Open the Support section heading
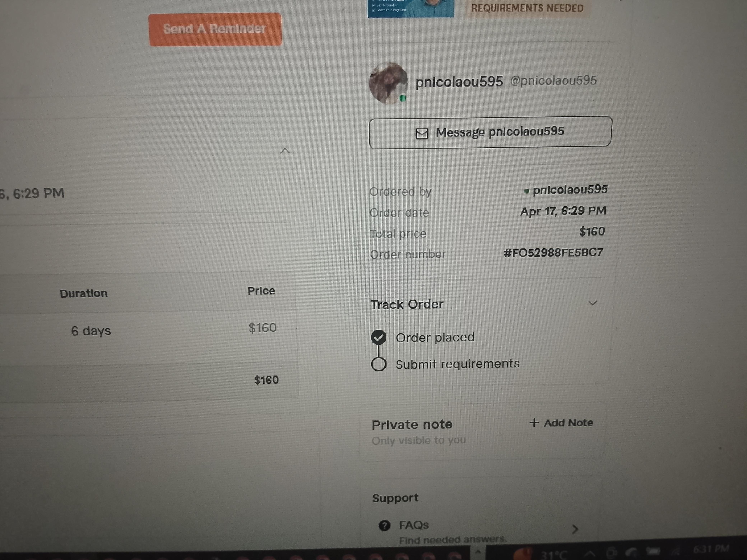The height and width of the screenshot is (560, 747). 395,498
